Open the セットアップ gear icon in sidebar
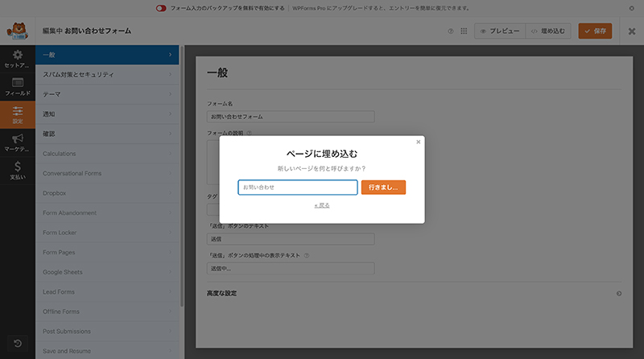The height and width of the screenshot is (359, 644). click(x=17, y=58)
